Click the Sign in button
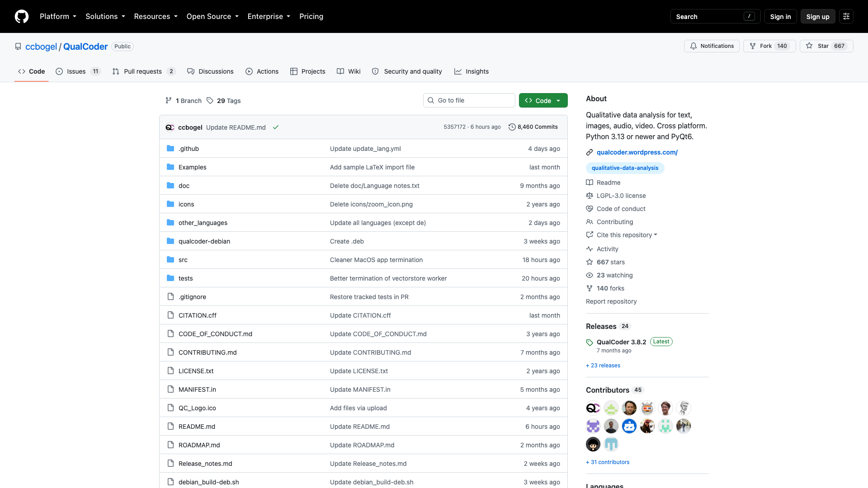 [x=780, y=16]
